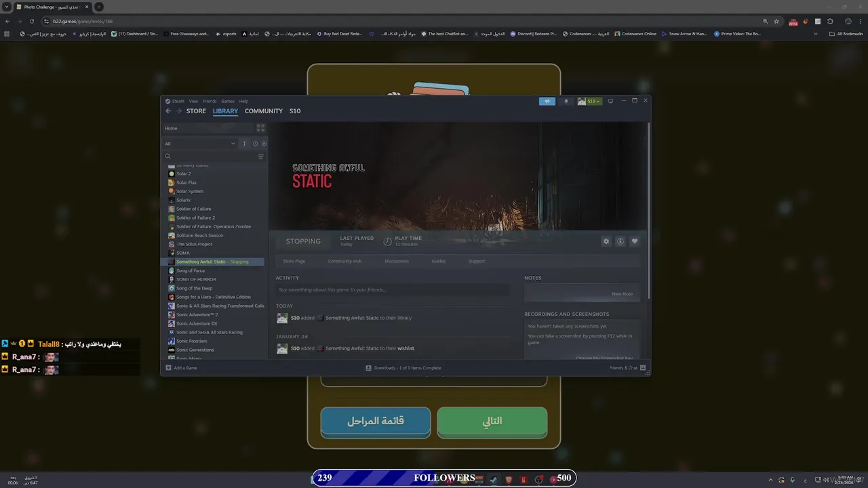Expand Chrome tab search dropdown arrow
Image resolution: width=868 pixels, height=488 pixels.
pos(6,7)
